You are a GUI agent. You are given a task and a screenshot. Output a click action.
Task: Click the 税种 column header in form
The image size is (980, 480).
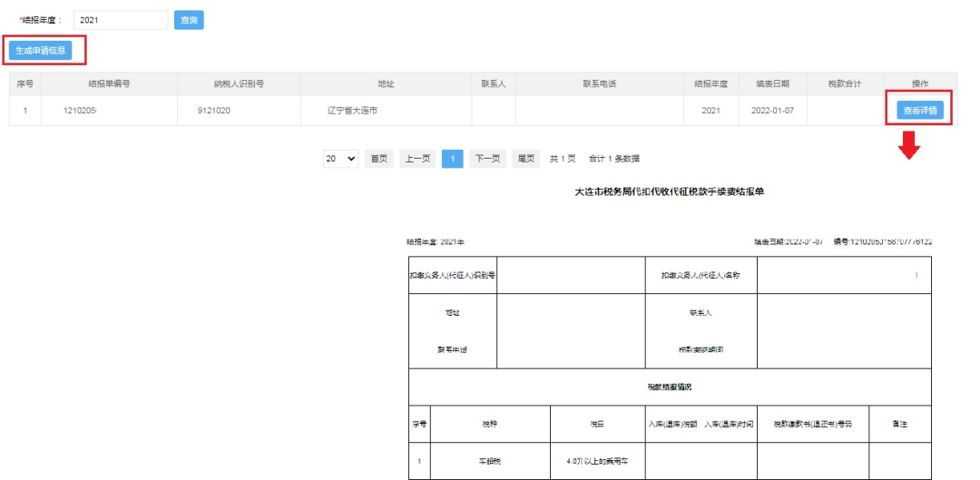click(490, 424)
